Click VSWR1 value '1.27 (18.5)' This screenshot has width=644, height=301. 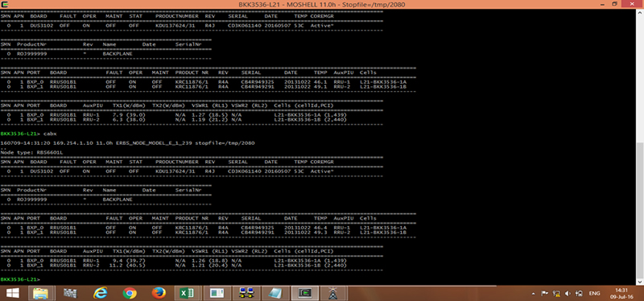pyautogui.click(x=210, y=115)
